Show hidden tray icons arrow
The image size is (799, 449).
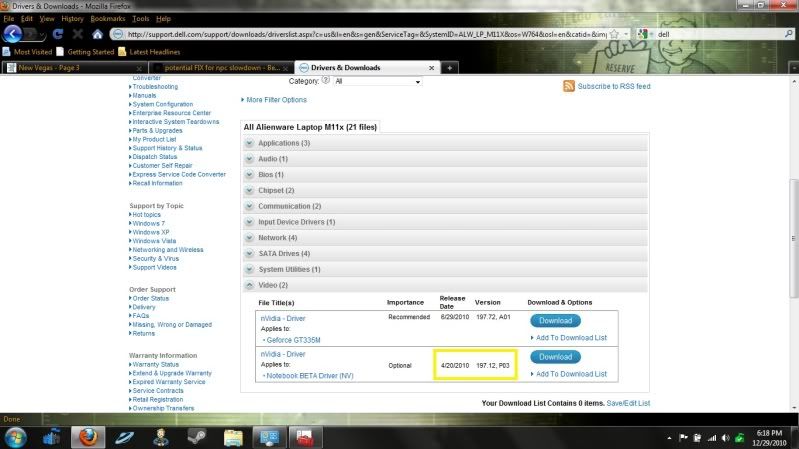[x=669, y=438]
